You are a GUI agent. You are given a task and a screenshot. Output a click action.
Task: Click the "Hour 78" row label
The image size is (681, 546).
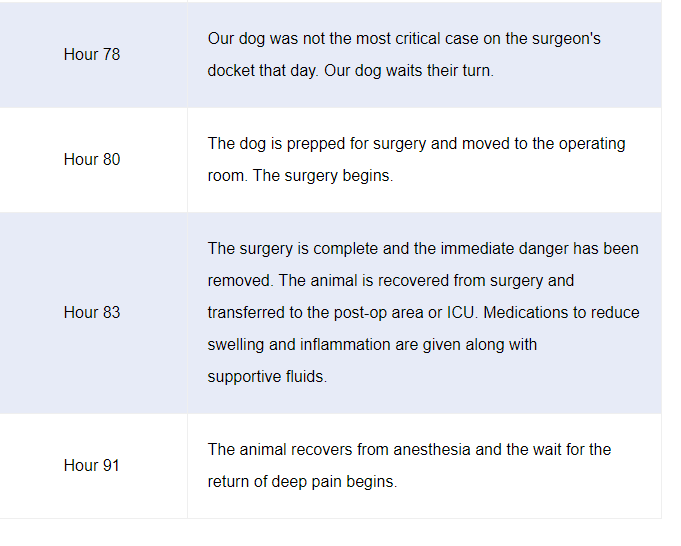click(x=92, y=55)
